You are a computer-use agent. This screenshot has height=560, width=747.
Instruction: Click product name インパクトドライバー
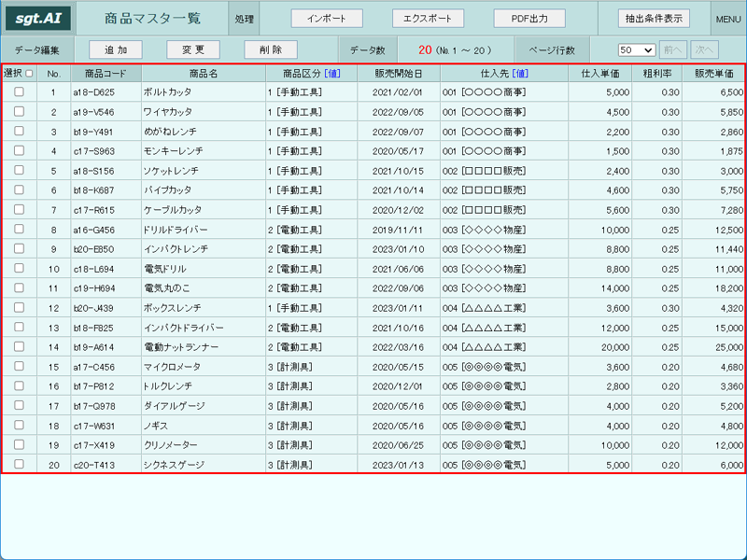(183, 328)
